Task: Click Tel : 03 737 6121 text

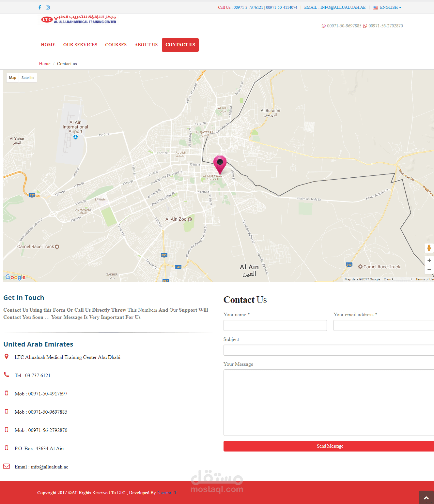Action: pos(33,376)
